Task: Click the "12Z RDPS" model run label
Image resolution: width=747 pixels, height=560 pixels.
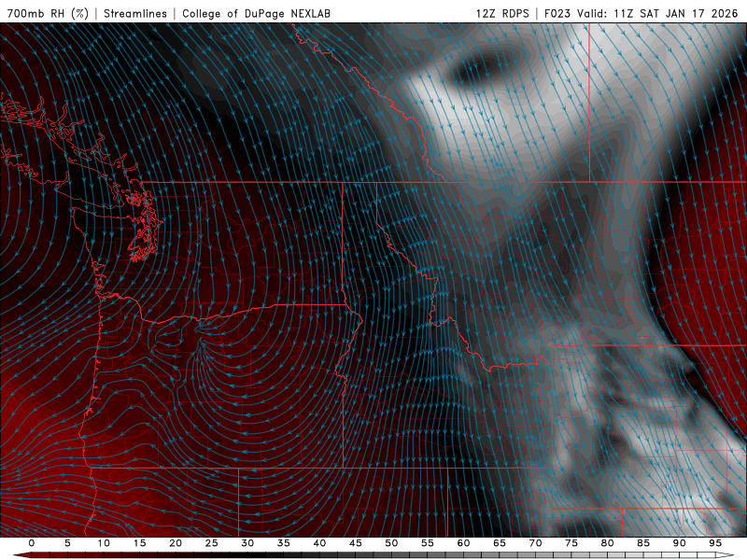Action: pyautogui.click(x=502, y=13)
